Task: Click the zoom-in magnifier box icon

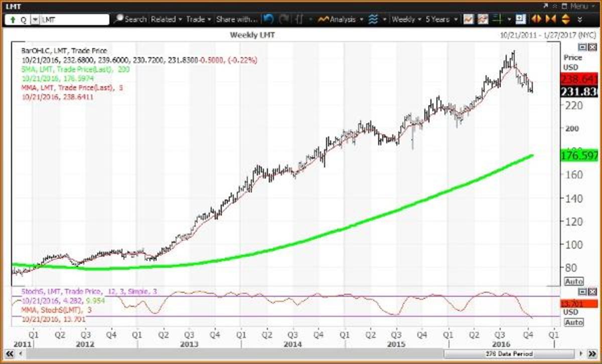Action: coord(520,20)
